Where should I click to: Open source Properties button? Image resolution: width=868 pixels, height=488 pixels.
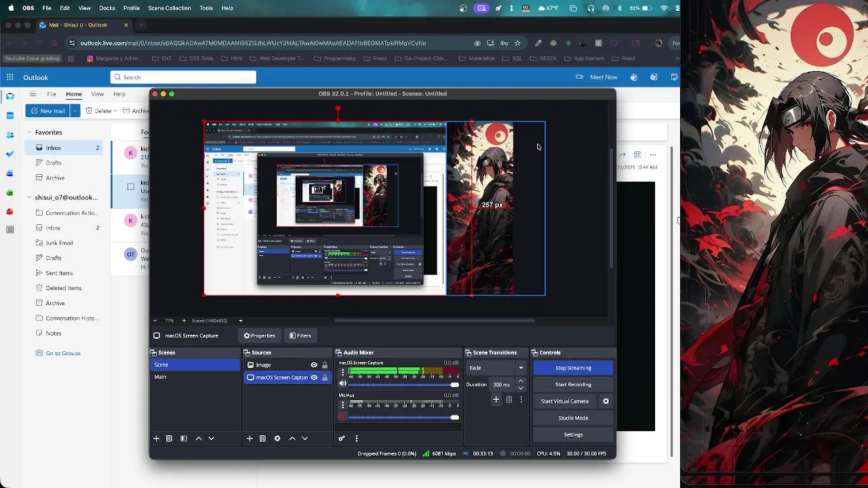[260, 335]
